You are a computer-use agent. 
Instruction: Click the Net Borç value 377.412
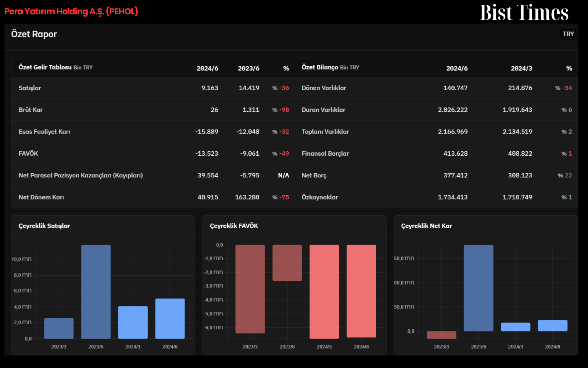coord(455,176)
